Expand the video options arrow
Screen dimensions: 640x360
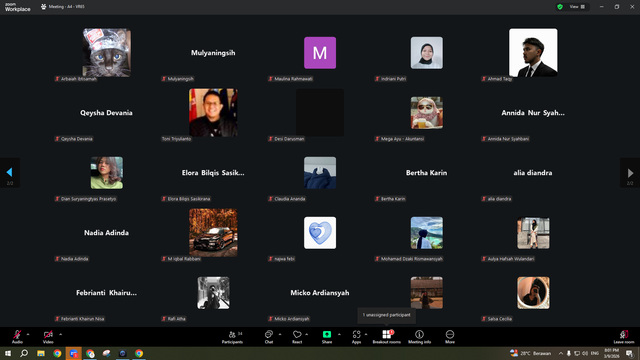[60, 334]
